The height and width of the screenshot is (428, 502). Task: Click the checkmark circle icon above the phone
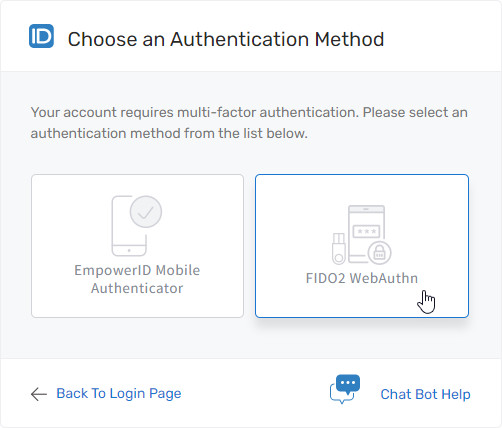coord(146,212)
